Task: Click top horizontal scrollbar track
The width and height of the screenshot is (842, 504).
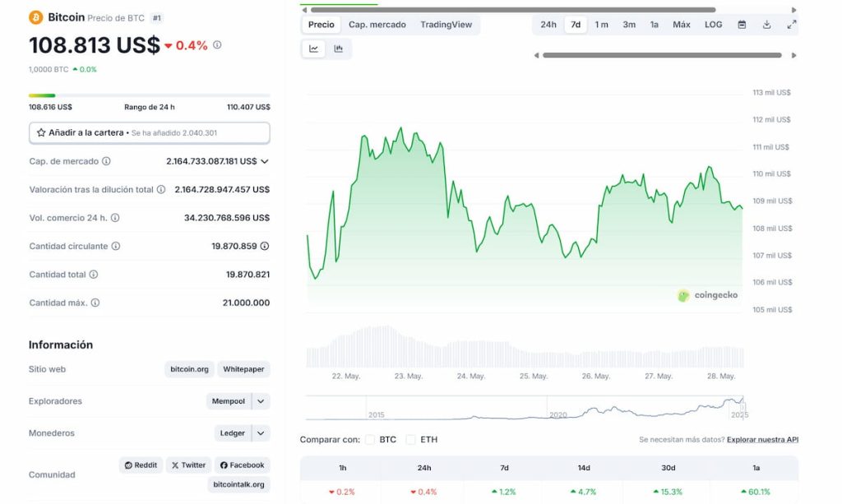Action: 513,10
